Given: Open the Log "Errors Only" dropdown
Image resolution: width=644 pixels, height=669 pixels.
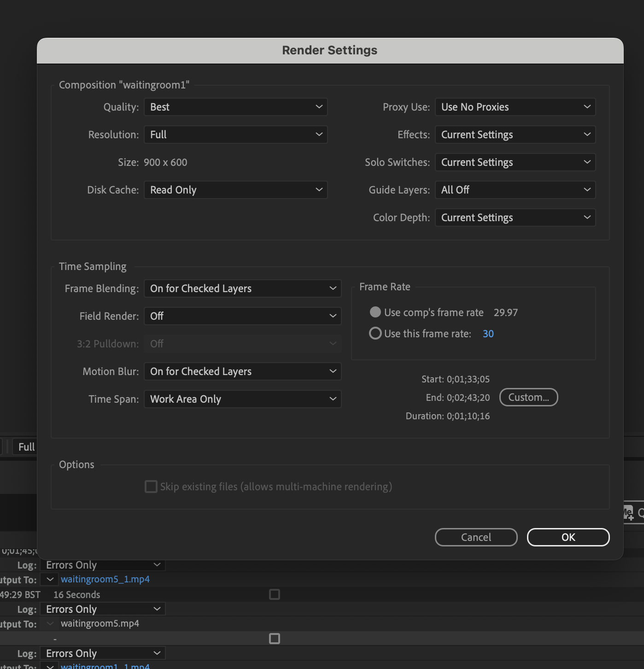Looking at the screenshot, I should (x=102, y=564).
